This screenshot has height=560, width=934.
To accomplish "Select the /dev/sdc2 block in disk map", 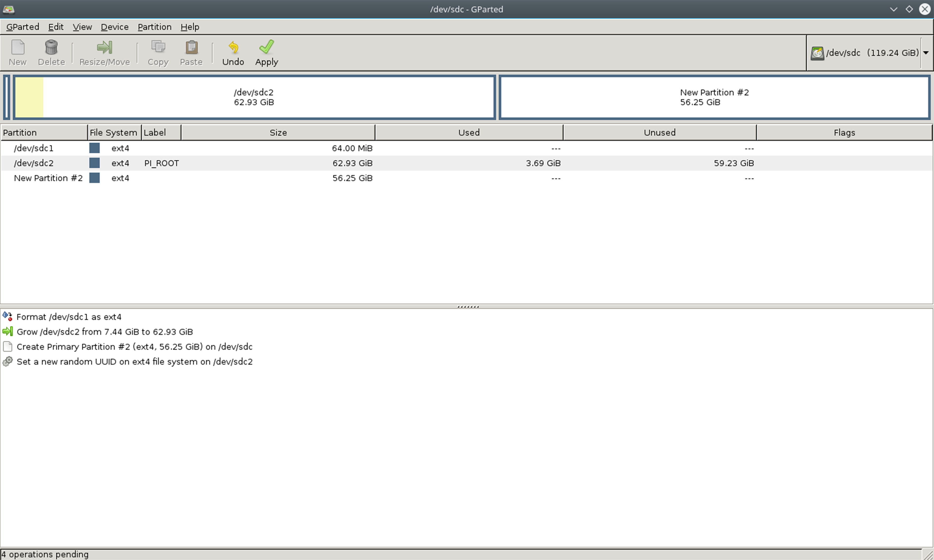I will [x=254, y=97].
